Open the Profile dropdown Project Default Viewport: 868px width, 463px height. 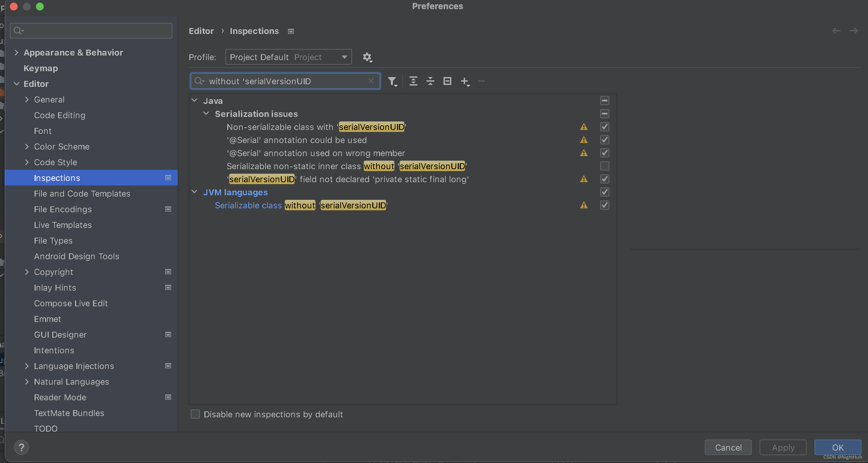[x=288, y=57]
